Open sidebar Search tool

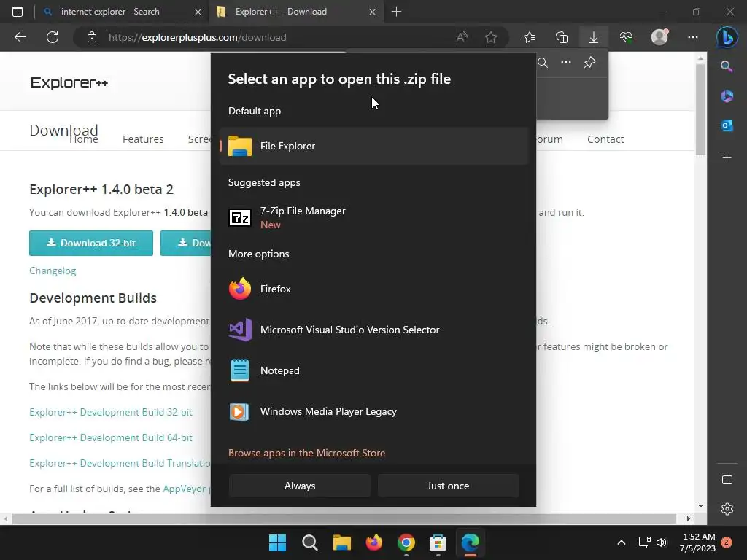[727, 66]
